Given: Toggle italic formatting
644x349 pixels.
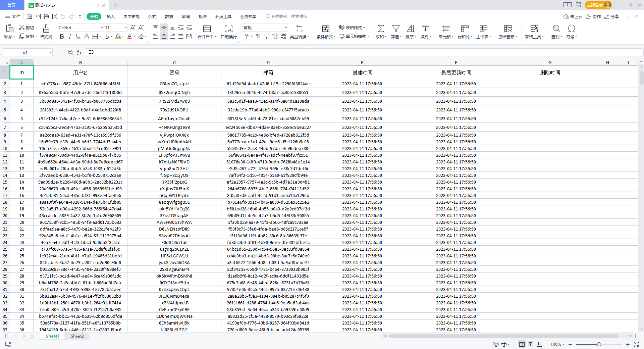Looking at the screenshot, I should 70,37.
